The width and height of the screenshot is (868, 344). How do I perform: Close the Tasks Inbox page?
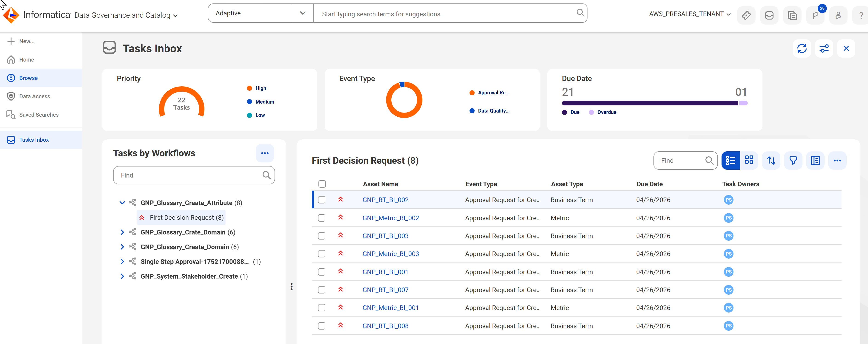[846, 48]
